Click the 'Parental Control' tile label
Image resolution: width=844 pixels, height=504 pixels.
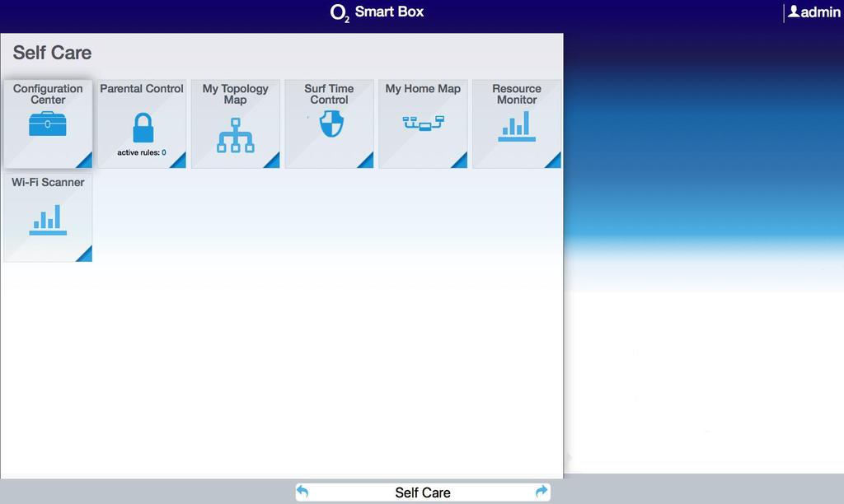142,89
